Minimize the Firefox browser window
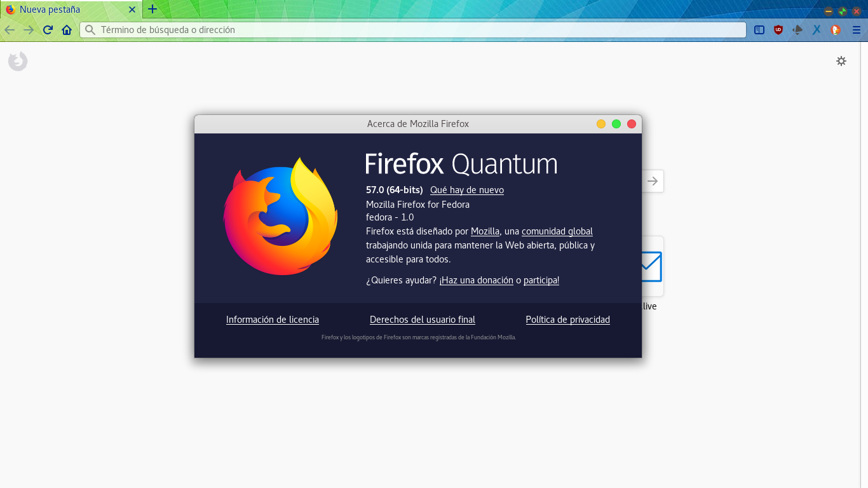868x488 pixels. coord(829,11)
